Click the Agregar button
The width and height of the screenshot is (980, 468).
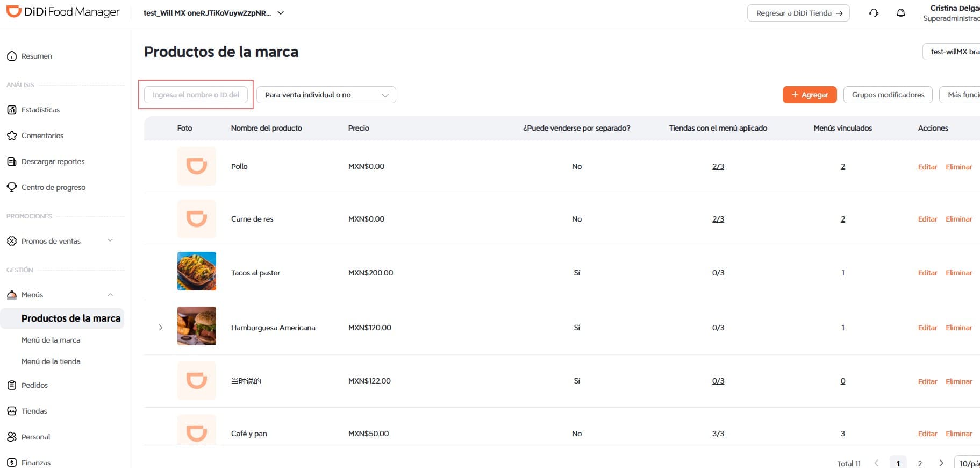(x=810, y=95)
